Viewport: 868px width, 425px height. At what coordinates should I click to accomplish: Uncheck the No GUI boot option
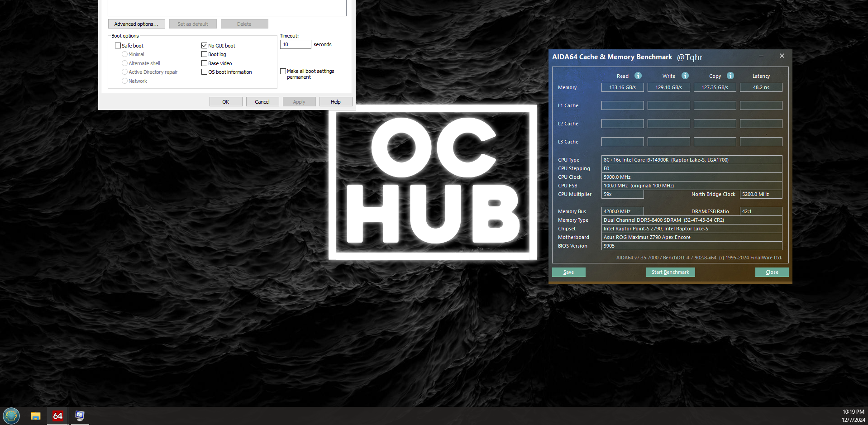[x=205, y=46]
